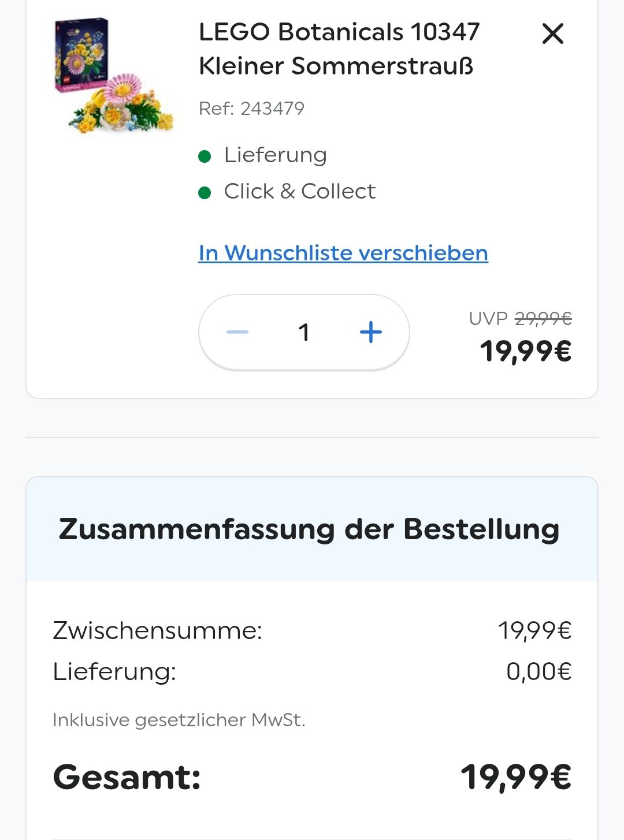Decrease quantity with the minus button

[237, 332]
